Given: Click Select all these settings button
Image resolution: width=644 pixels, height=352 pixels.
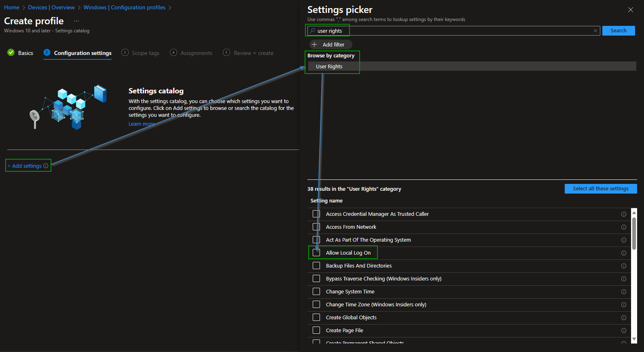Looking at the screenshot, I should coord(600,189).
